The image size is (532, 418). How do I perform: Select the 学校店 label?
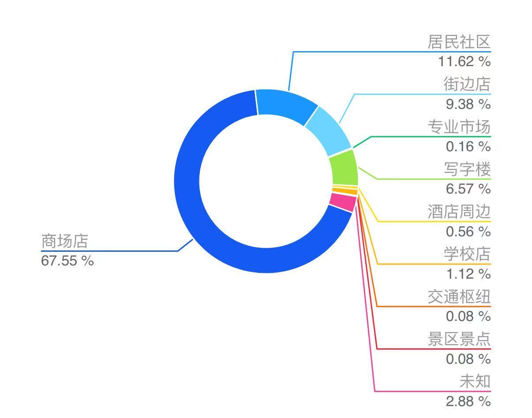pyautogui.click(x=467, y=254)
